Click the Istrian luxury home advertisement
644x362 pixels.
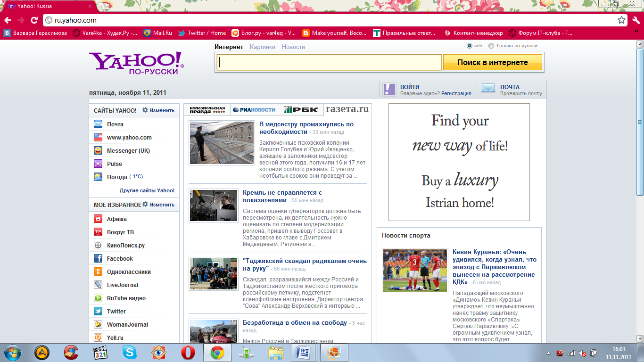coord(459,162)
